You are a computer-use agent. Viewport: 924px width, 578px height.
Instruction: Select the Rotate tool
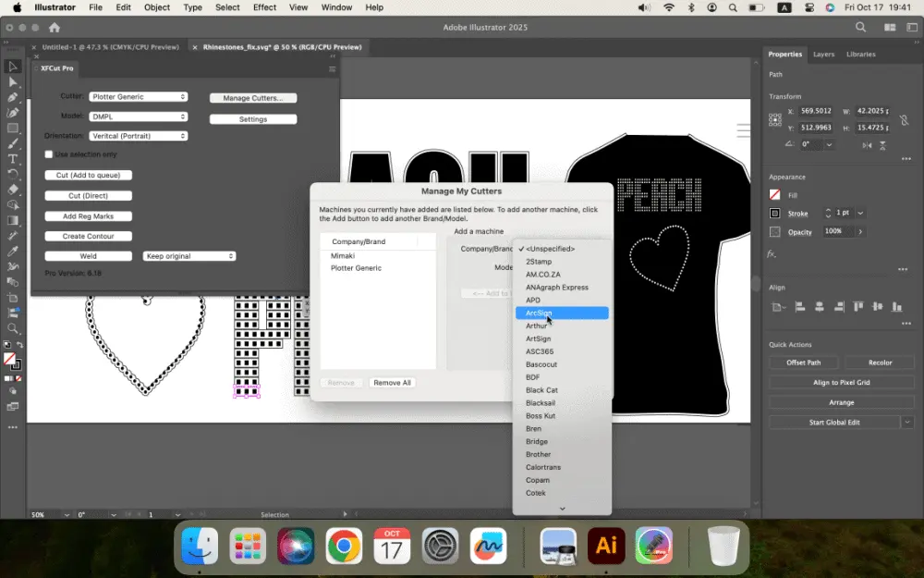click(x=12, y=174)
